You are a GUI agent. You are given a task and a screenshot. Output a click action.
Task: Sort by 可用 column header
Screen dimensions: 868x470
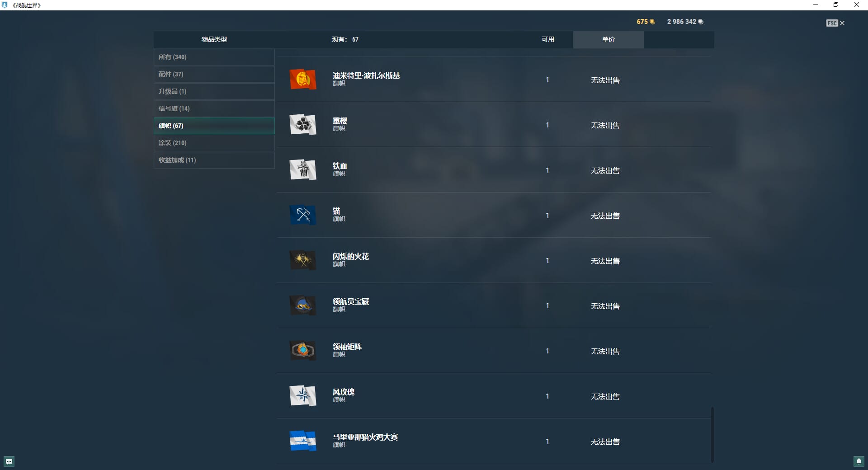pyautogui.click(x=548, y=39)
